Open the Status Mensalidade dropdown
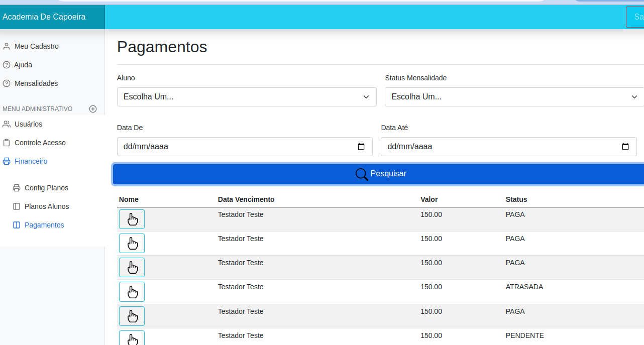 (514, 97)
